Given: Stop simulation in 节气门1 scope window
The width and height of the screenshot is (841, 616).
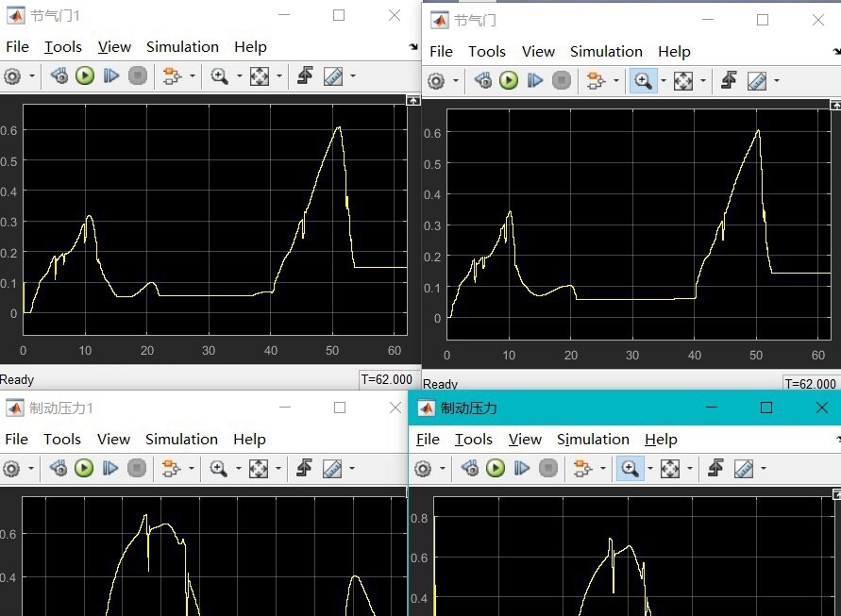Looking at the screenshot, I should (138, 75).
